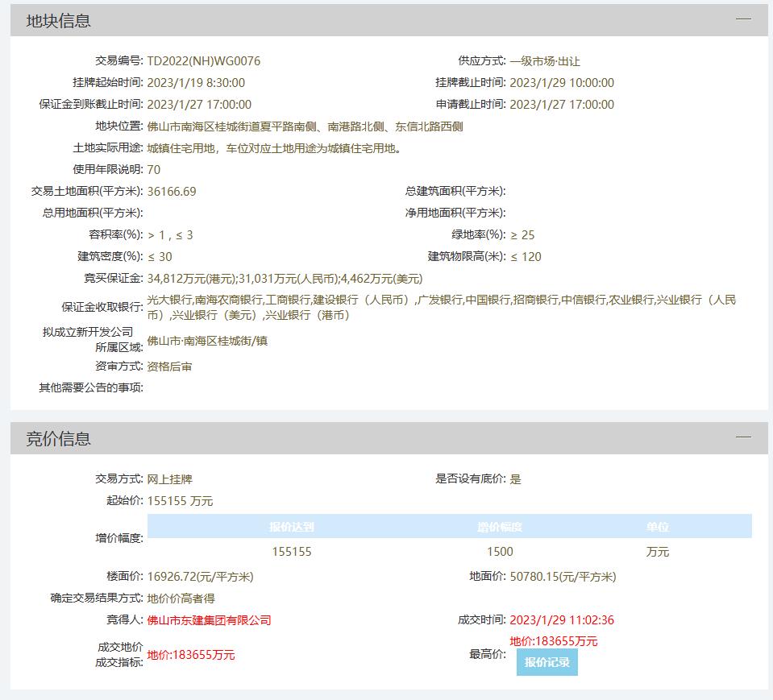
Task: Click the 起始价 value 155155 万元
Action: click(x=181, y=501)
